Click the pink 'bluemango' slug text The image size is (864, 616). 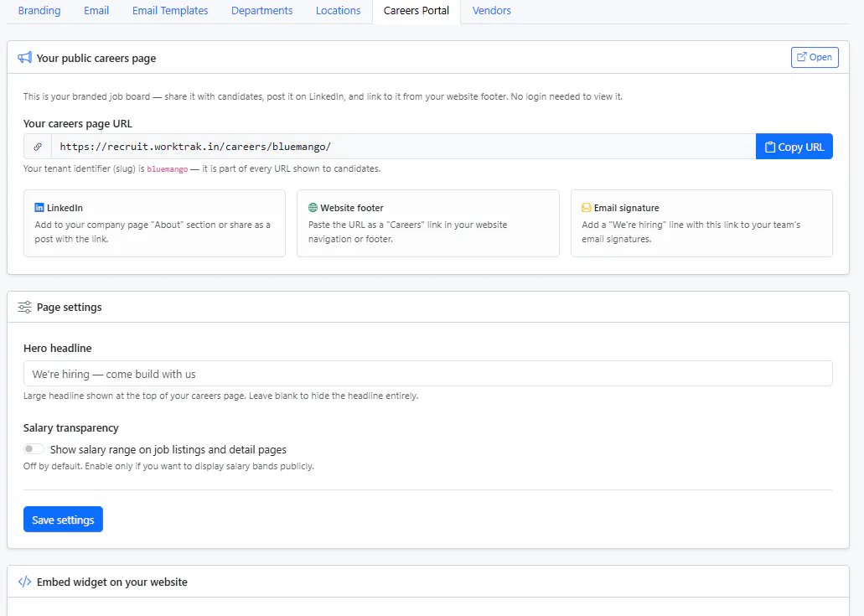coord(168,169)
